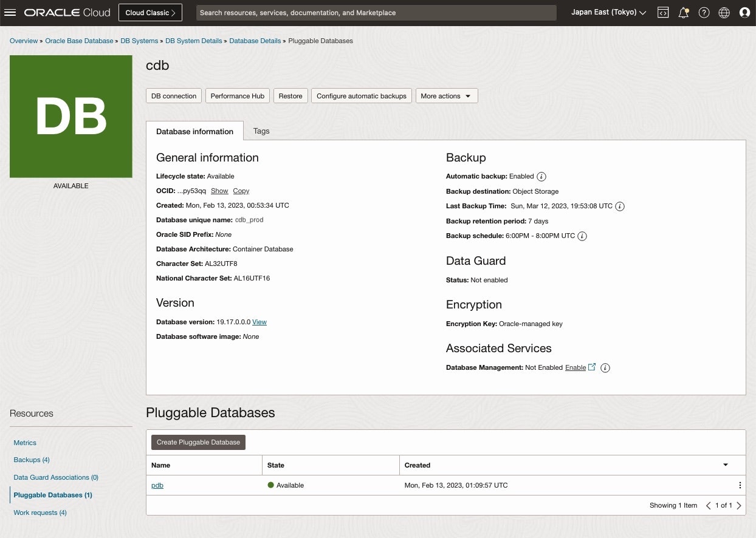This screenshot has width=756, height=538.
Task: Click the cdb_prod unique name value
Action: pyautogui.click(x=249, y=220)
